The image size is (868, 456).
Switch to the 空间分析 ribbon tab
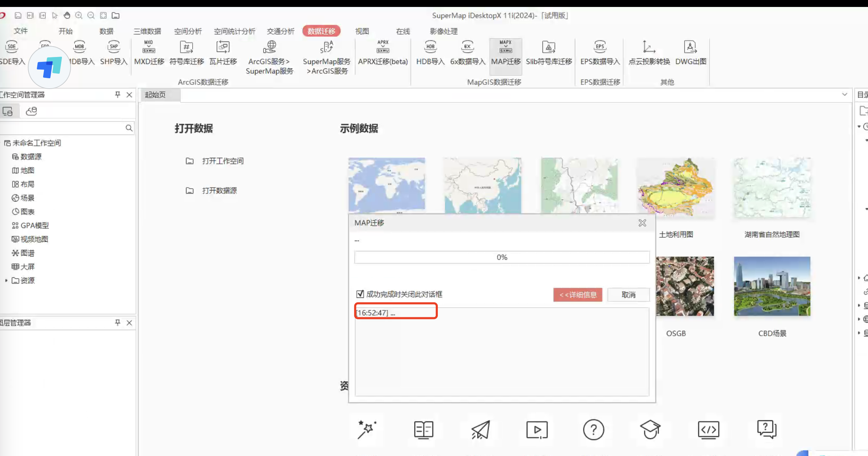click(188, 31)
